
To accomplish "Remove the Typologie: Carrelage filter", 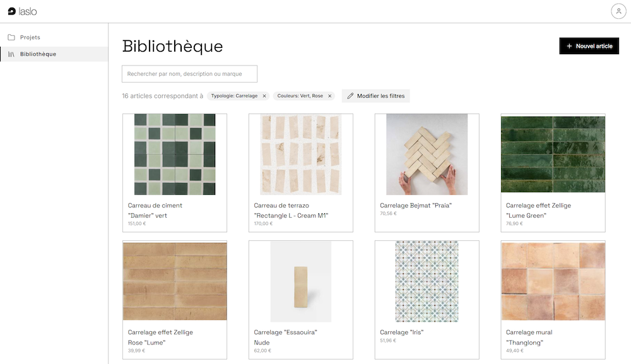I will [x=264, y=96].
